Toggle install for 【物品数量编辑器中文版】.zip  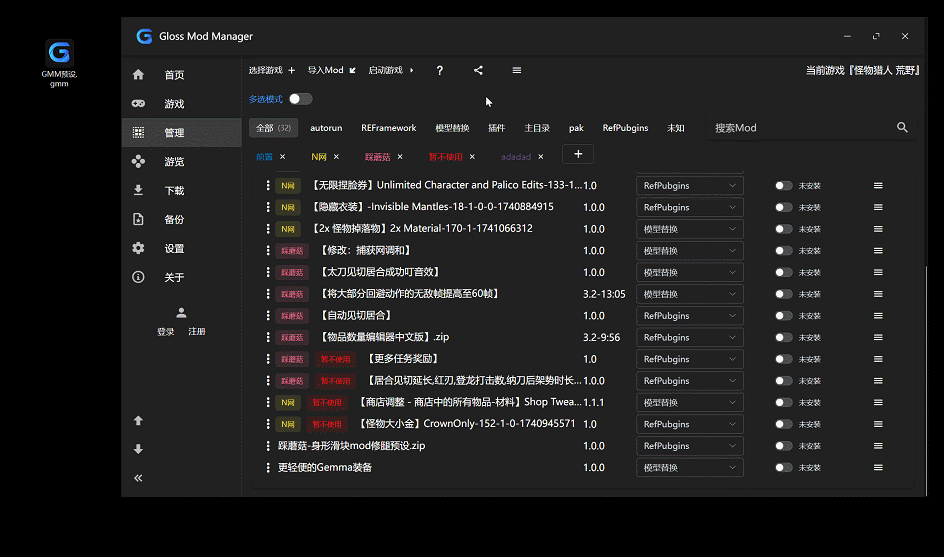pyautogui.click(x=783, y=337)
